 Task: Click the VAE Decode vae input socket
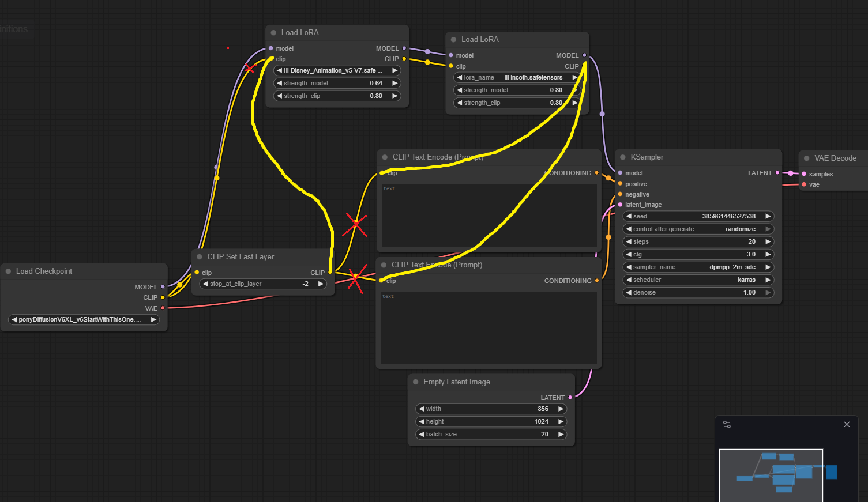click(x=804, y=184)
